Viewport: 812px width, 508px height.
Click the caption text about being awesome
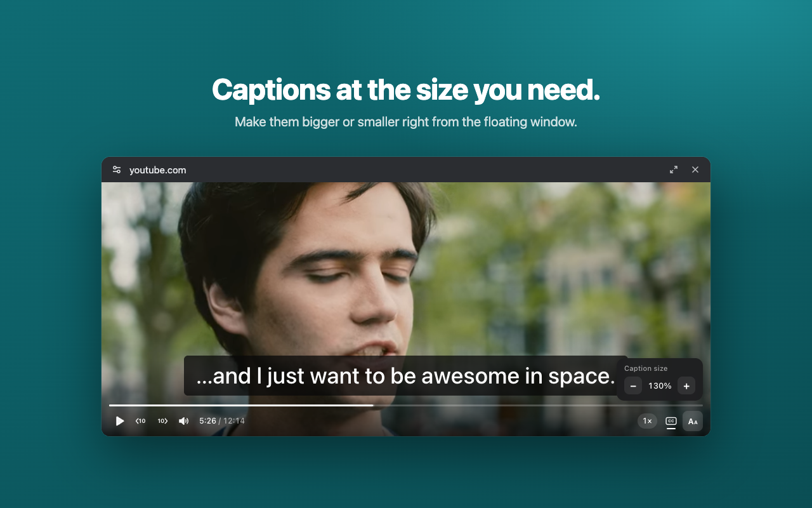tap(406, 376)
